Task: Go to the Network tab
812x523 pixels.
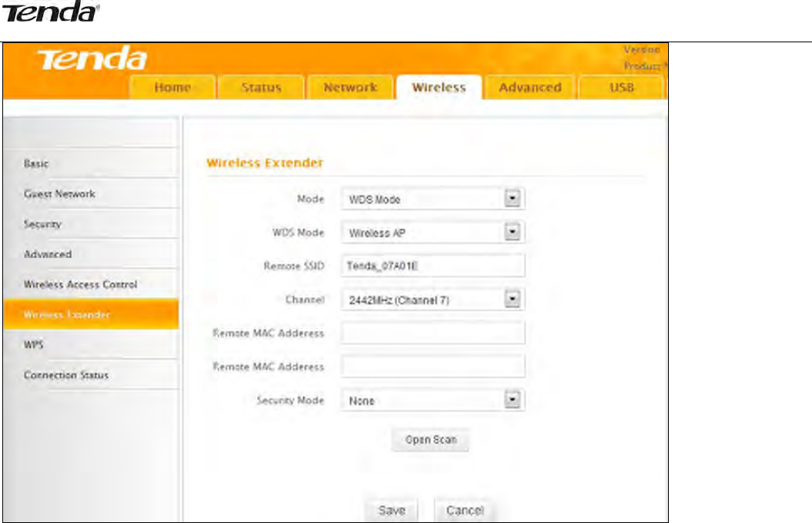Action: pyautogui.click(x=351, y=87)
